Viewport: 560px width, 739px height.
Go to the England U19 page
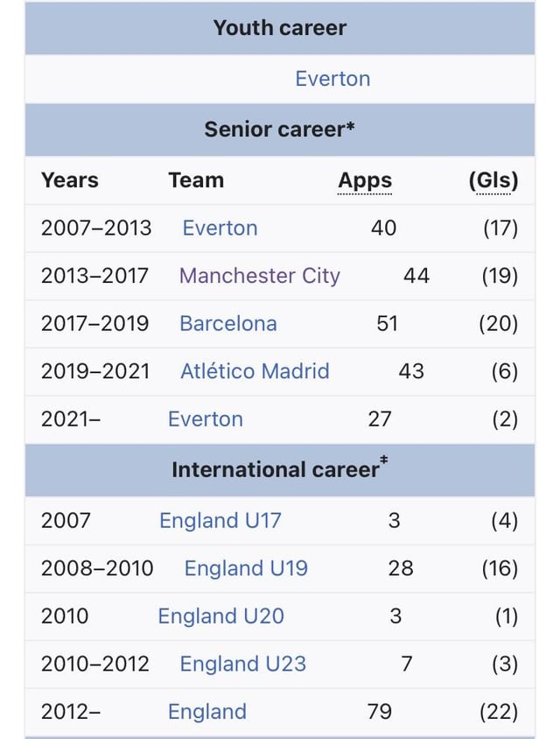[x=246, y=568]
